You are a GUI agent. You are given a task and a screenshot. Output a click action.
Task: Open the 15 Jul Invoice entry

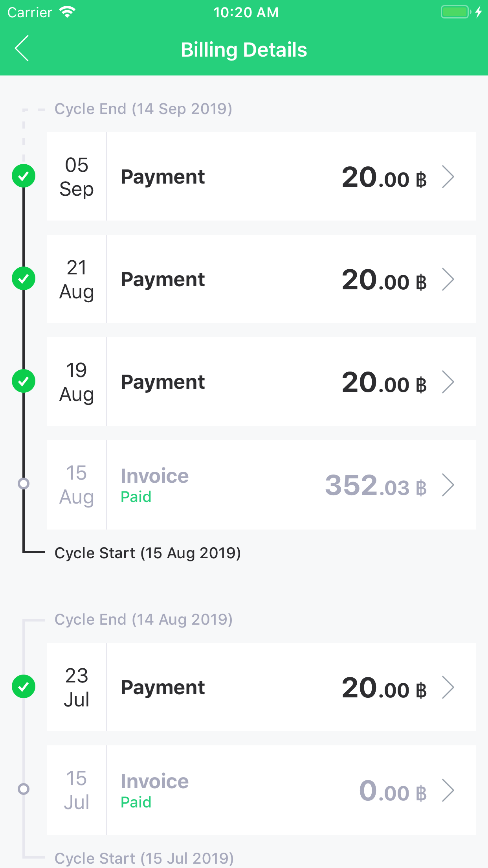pyautogui.click(x=155, y=782)
